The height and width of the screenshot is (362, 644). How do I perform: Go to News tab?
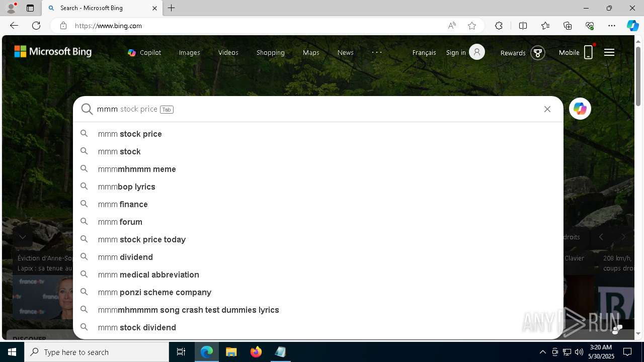pyautogui.click(x=346, y=52)
